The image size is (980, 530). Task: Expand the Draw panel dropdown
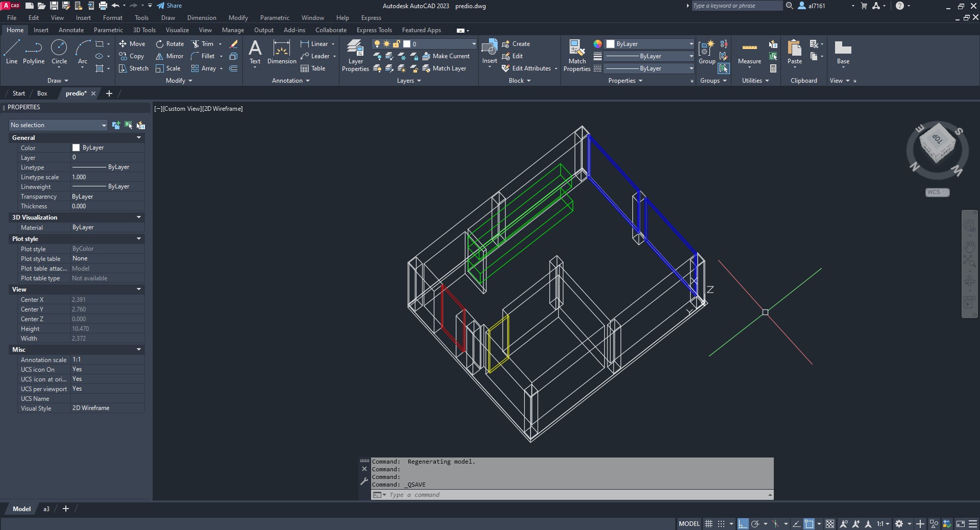[x=58, y=81]
